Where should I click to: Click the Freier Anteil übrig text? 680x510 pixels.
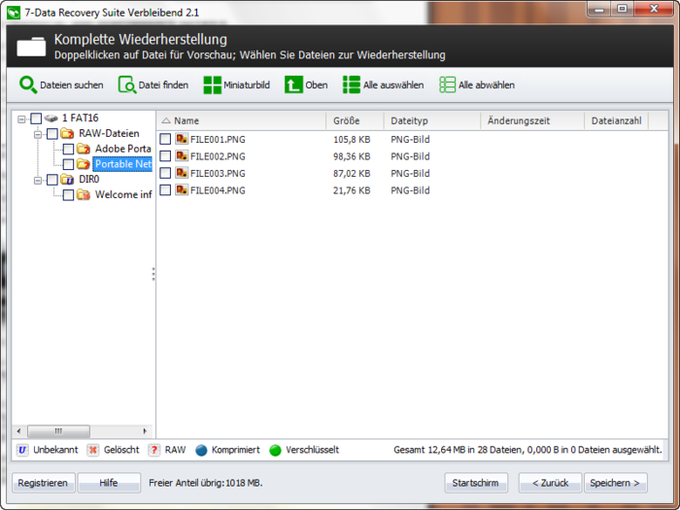pos(206,483)
